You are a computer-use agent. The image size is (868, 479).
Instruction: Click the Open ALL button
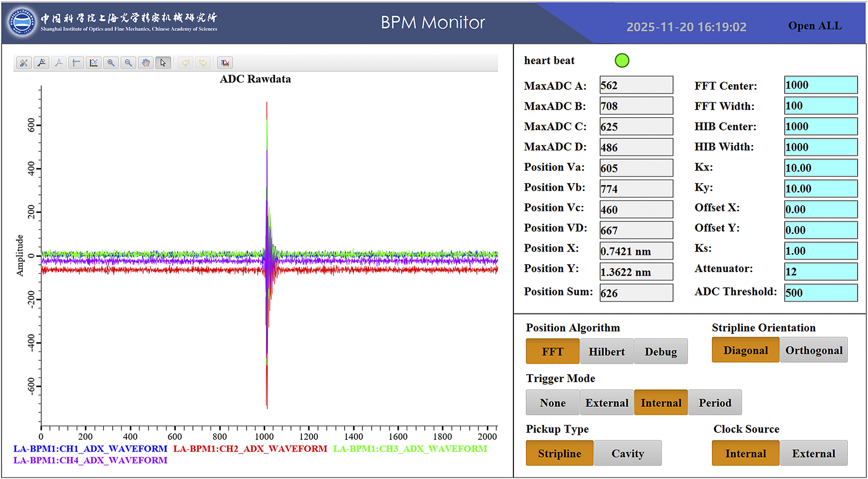pyautogui.click(x=815, y=26)
